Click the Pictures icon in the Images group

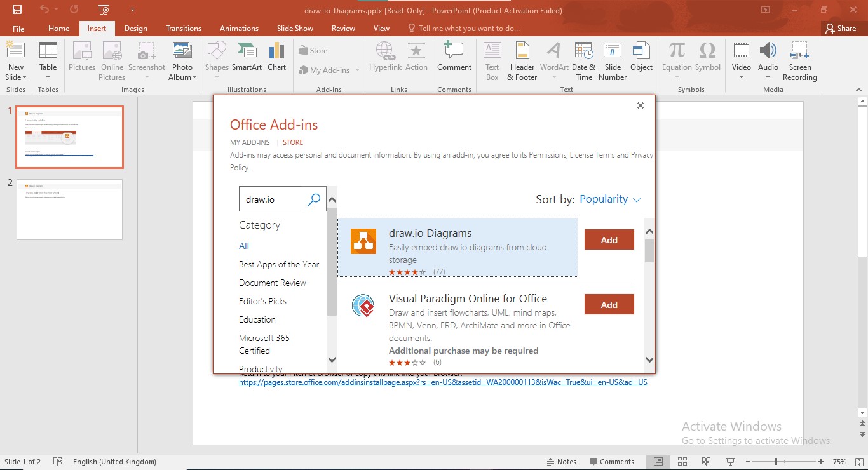pyautogui.click(x=82, y=57)
